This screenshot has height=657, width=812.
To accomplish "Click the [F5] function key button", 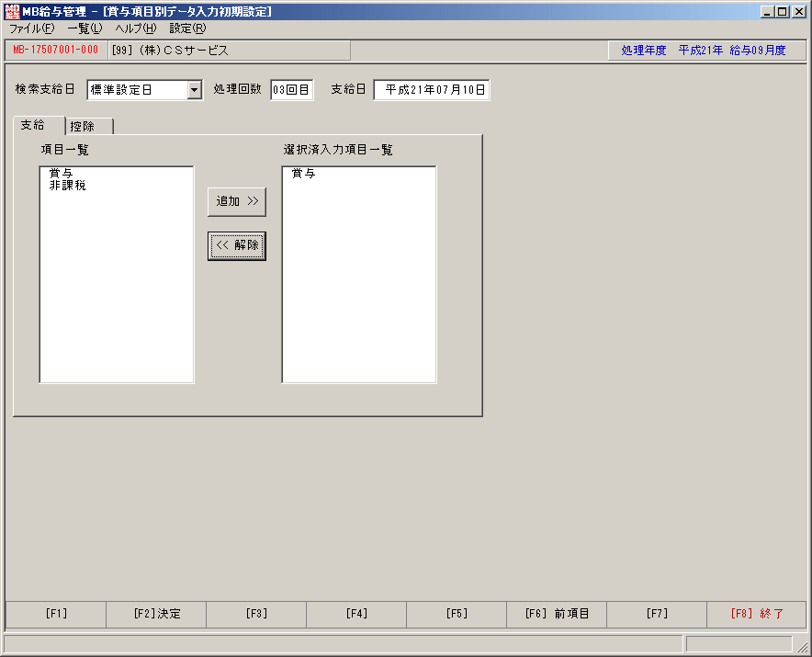I will coord(457,614).
